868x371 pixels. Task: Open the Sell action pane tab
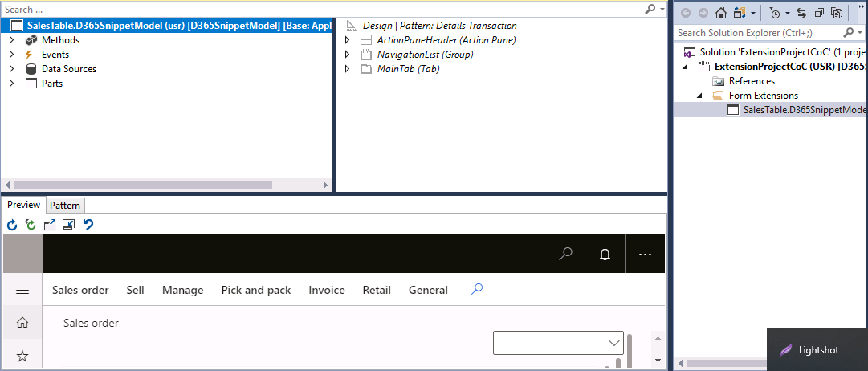click(x=135, y=290)
